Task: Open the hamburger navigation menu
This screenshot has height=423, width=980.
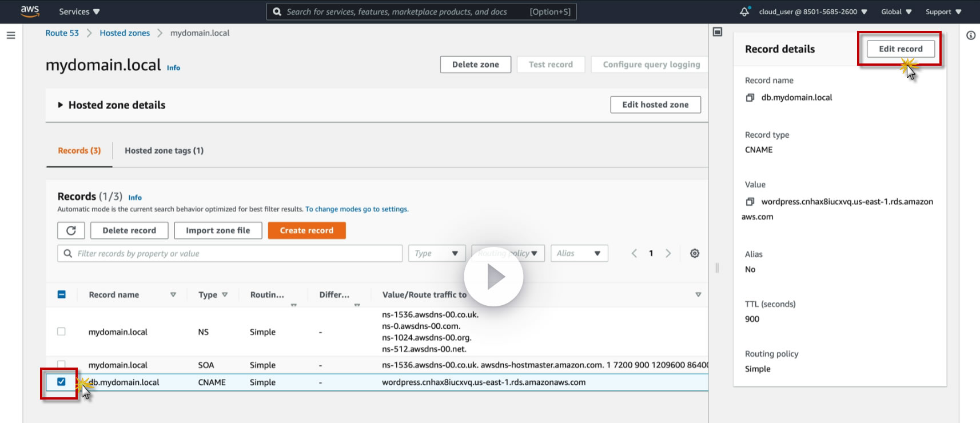Action: [x=11, y=35]
